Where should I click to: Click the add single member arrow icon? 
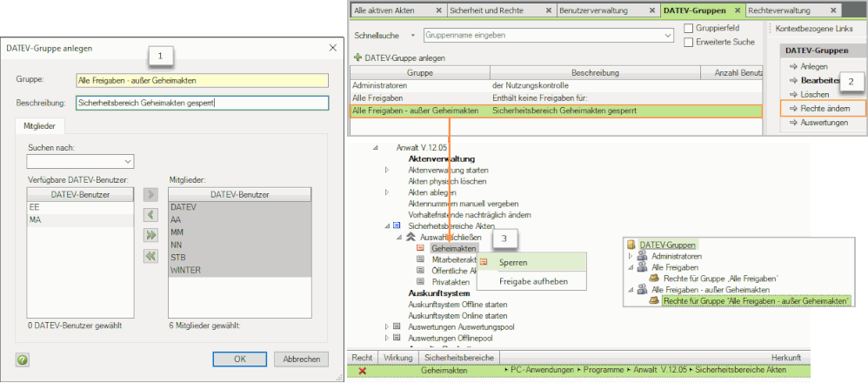(149, 194)
